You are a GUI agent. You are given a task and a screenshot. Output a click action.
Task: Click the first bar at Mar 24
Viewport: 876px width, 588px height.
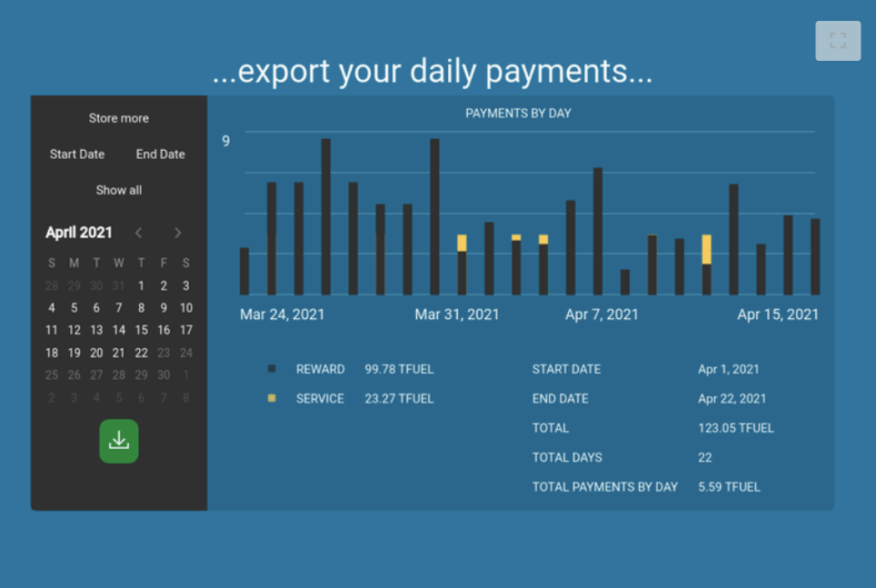tap(244, 271)
